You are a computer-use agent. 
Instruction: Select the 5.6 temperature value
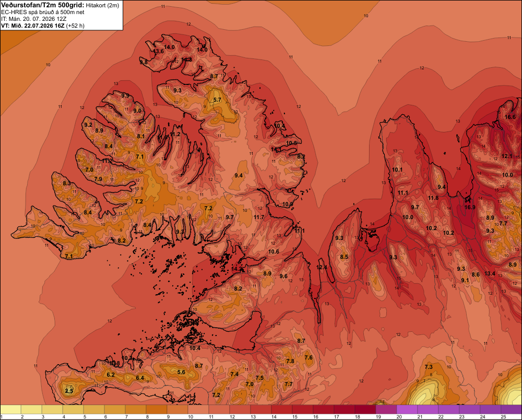tap(181, 372)
